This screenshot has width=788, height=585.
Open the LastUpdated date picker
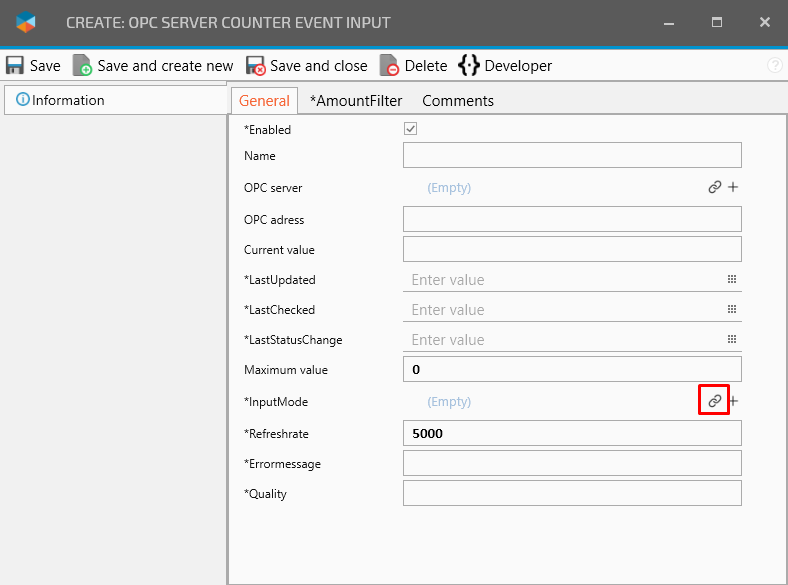click(731, 280)
